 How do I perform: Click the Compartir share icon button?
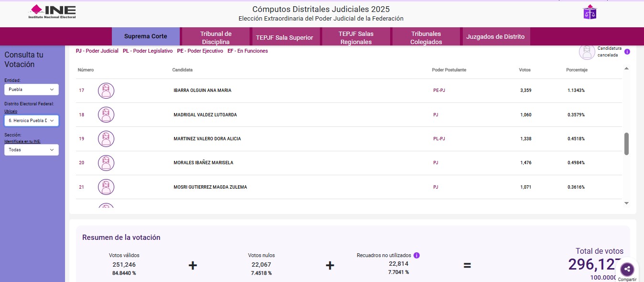[x=627, y=269]
